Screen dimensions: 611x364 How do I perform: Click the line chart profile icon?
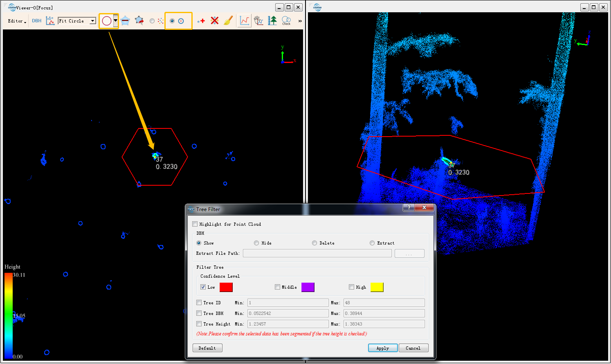pos(245,20)
